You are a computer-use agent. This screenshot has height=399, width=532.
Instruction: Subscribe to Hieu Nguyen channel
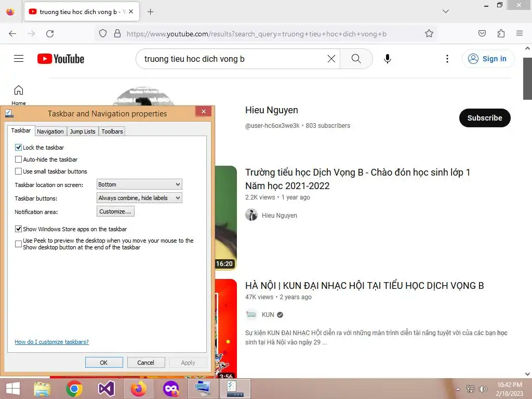485,118
